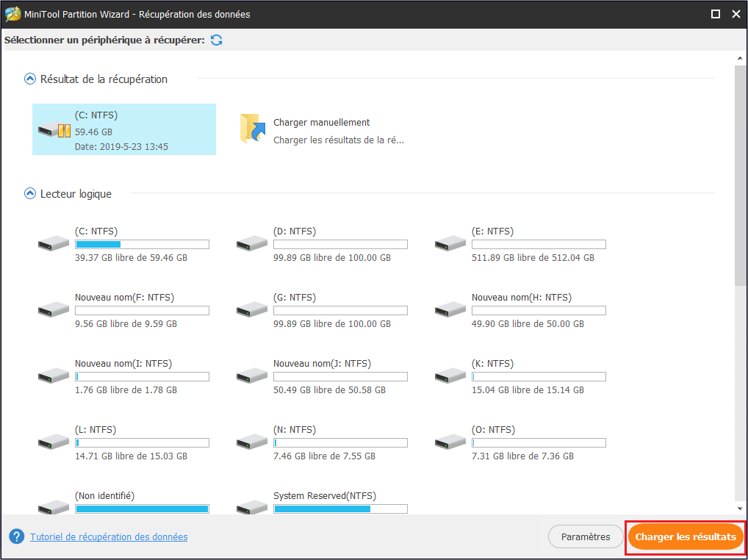Screen dimensions: 748x560
Task: Select the C: NTFS logical drive icon
Action: [x=54, y=243]
